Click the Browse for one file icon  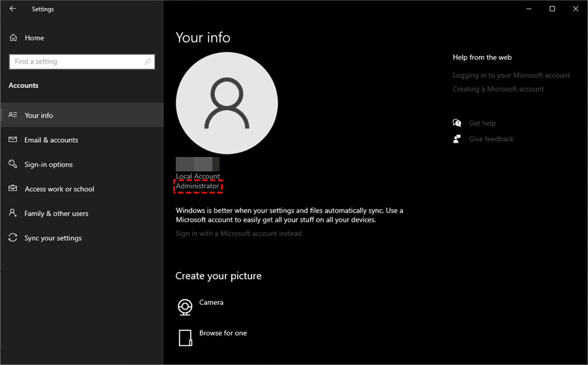click(x=186, y=337)
